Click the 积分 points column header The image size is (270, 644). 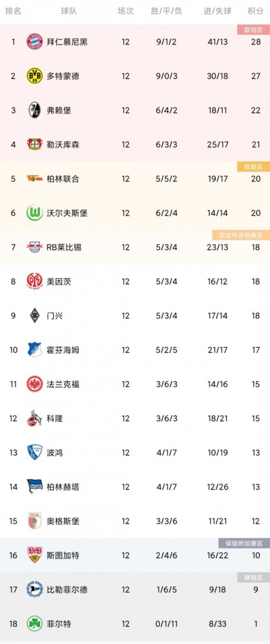coord(256,11)
